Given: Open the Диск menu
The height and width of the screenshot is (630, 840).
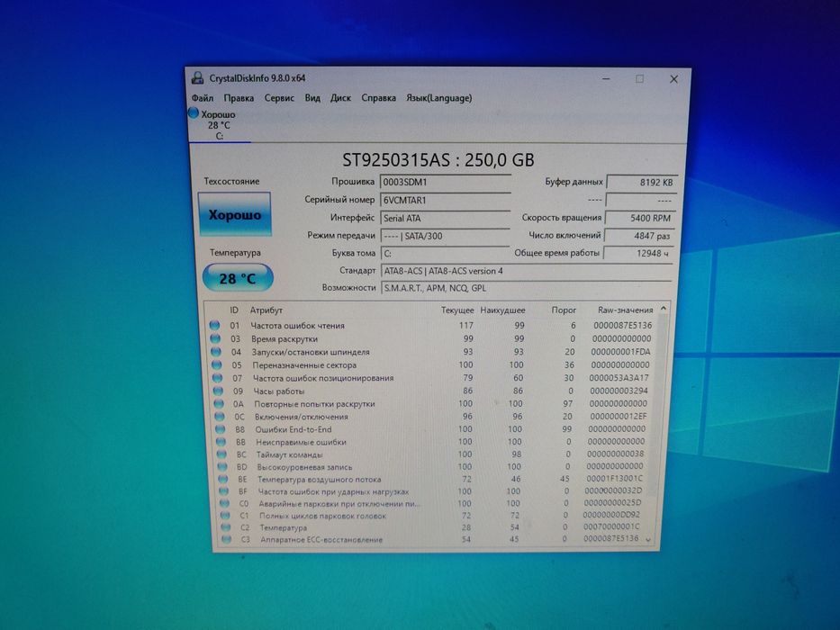Looking at the screenshot, I should point(340,98).
